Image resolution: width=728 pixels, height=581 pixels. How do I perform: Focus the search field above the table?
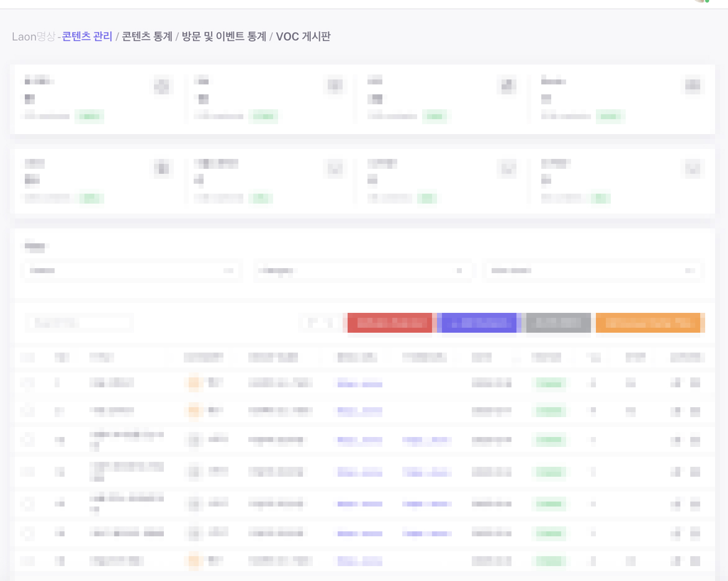tap(79, 323)
